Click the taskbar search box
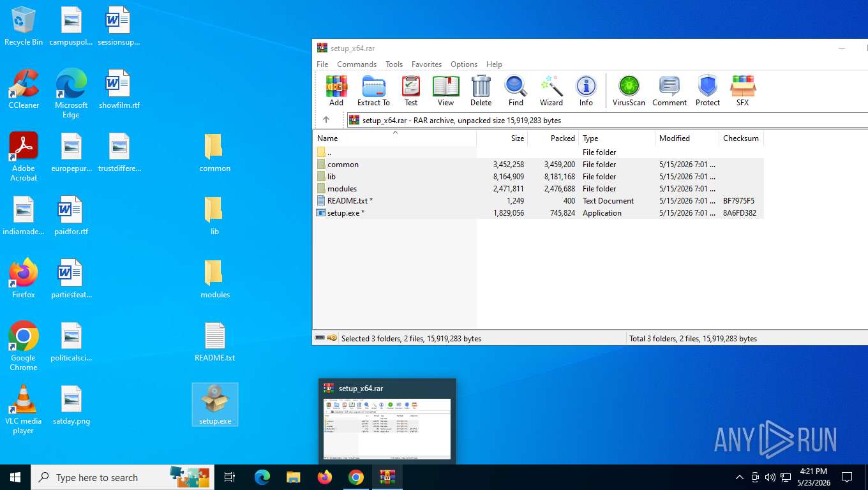The image size is (868, 490). pos(121,477)
